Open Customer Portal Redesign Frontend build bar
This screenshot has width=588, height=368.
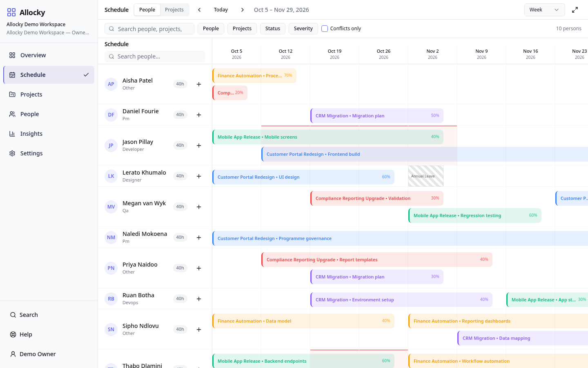click(425, 154)
